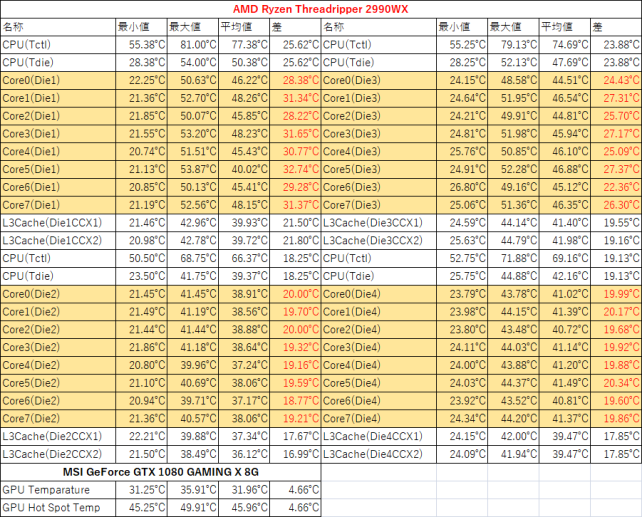
Task: Select the red 31.34°C difference cell
Action: 296,98
